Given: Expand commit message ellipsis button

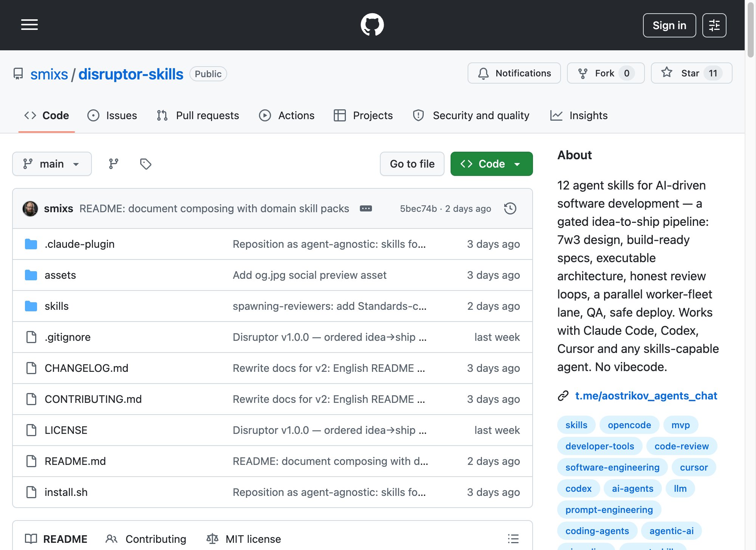Looking at the screenshot, I should pyautogui.click(x=366, y=208).
